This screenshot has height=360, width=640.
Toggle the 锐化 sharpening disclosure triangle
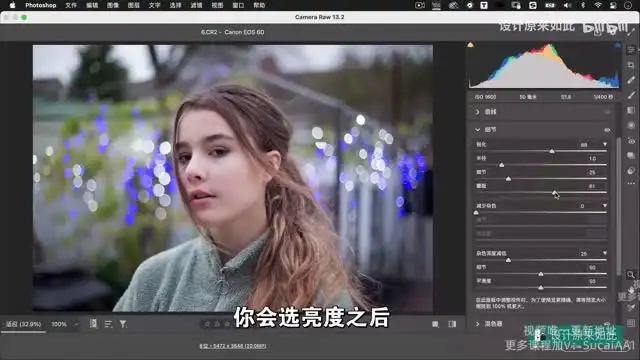(x=605, y=144)
